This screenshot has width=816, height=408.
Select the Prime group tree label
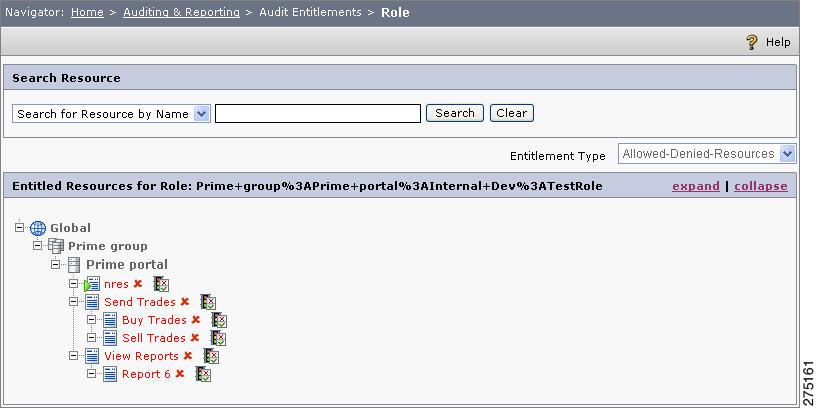click(x=108, y=246)
